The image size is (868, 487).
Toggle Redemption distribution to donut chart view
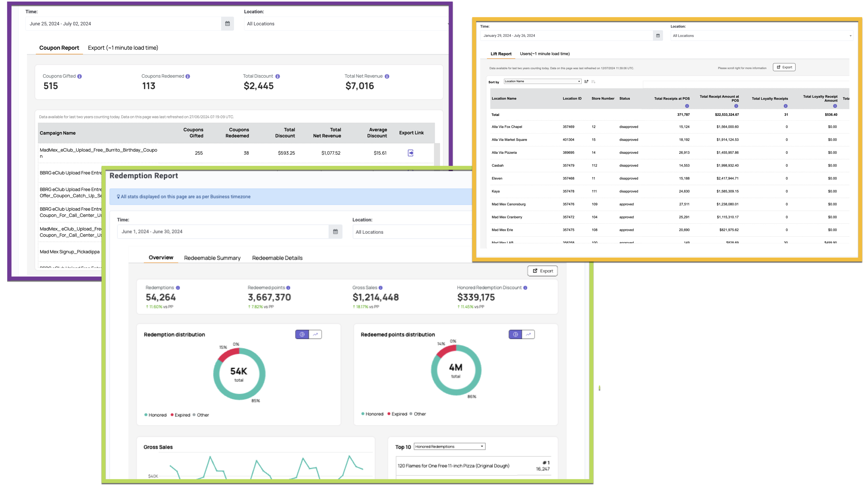click(x=302, y=334)
